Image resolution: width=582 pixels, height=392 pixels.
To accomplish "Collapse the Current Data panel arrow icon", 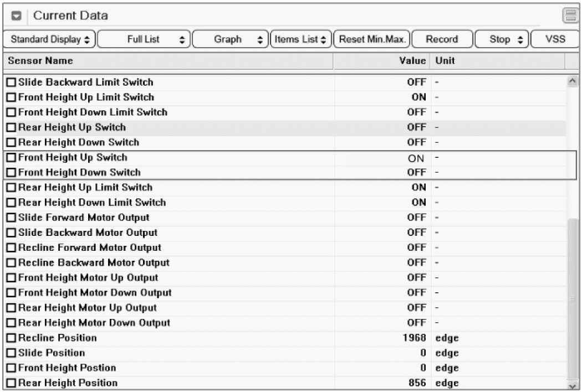I will tap(16, 16).
